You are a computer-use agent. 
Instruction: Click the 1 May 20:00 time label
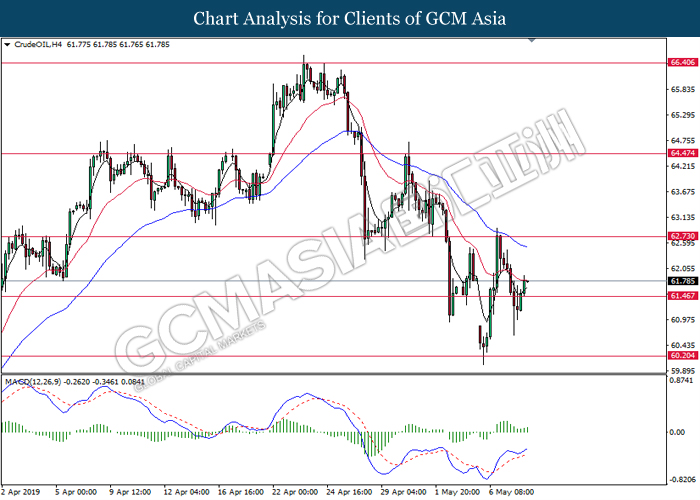(458, 492)
